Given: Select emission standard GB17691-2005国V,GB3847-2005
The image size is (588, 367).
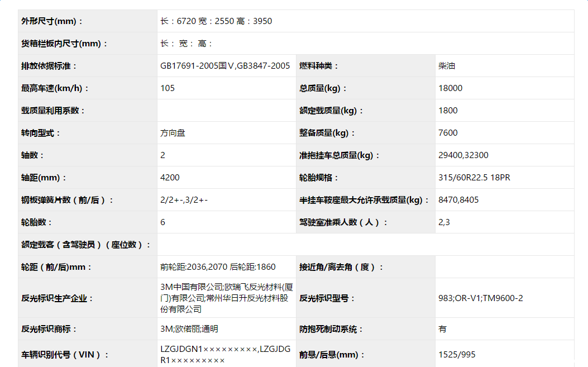Looking at the screenshot, I should click(225, 66).
